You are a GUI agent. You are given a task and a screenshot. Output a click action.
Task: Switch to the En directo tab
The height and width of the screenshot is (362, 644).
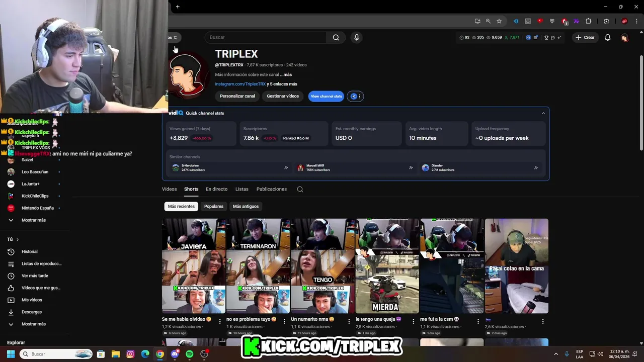216,189
